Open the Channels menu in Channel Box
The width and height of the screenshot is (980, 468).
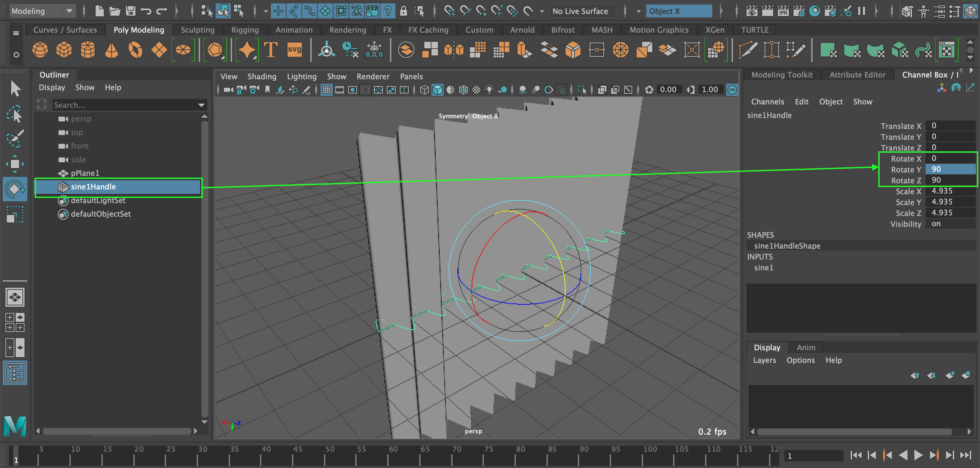[767, 101]
